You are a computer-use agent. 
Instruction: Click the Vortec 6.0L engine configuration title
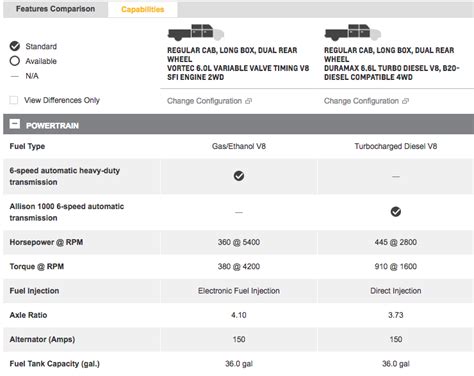point(238,64)
